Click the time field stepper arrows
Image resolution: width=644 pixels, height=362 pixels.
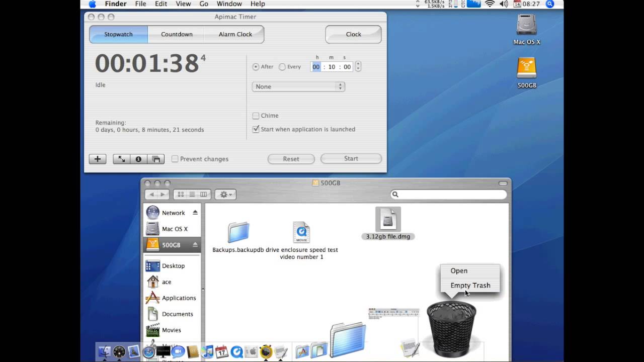tap(358, 66)
